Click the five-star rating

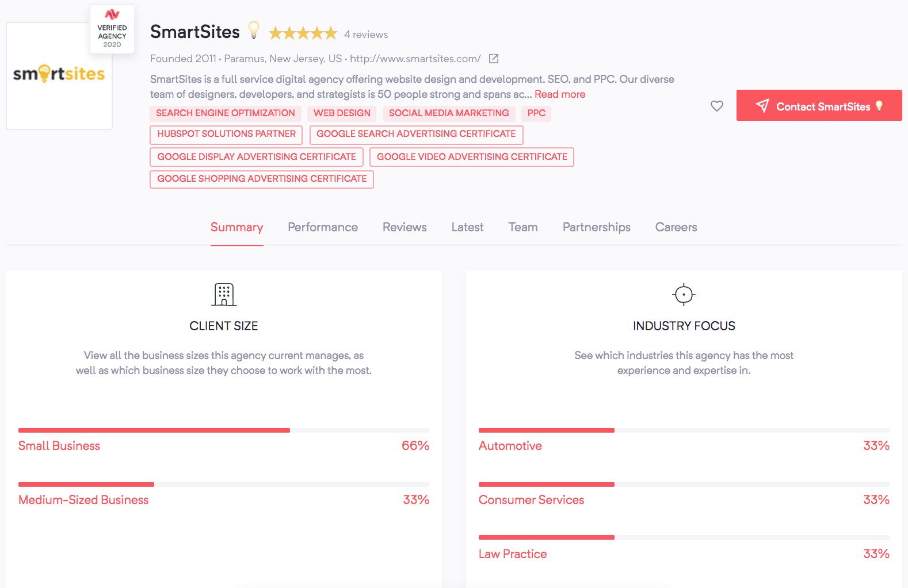303,34
